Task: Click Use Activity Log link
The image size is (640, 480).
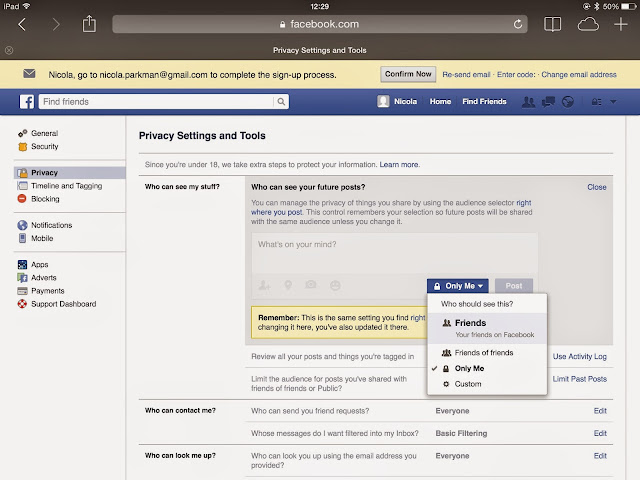Action: coord(579,356)
